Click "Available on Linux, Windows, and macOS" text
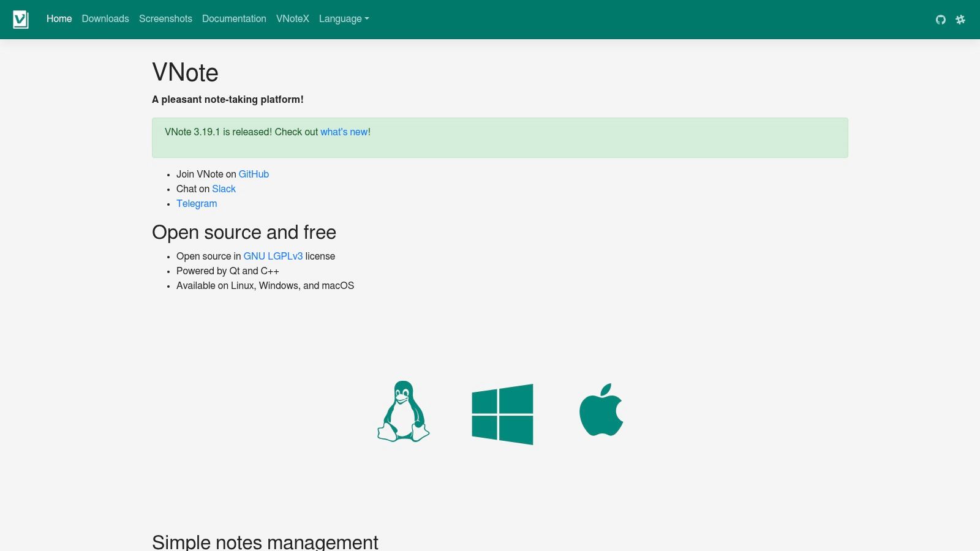This screenshot has width=980, height=551. point(265,286)
